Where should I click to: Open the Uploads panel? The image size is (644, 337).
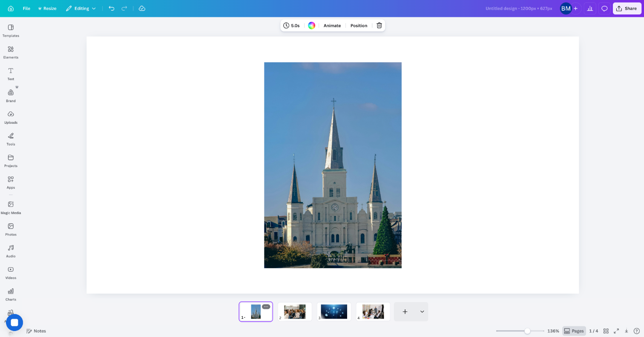tap(10, 117)
